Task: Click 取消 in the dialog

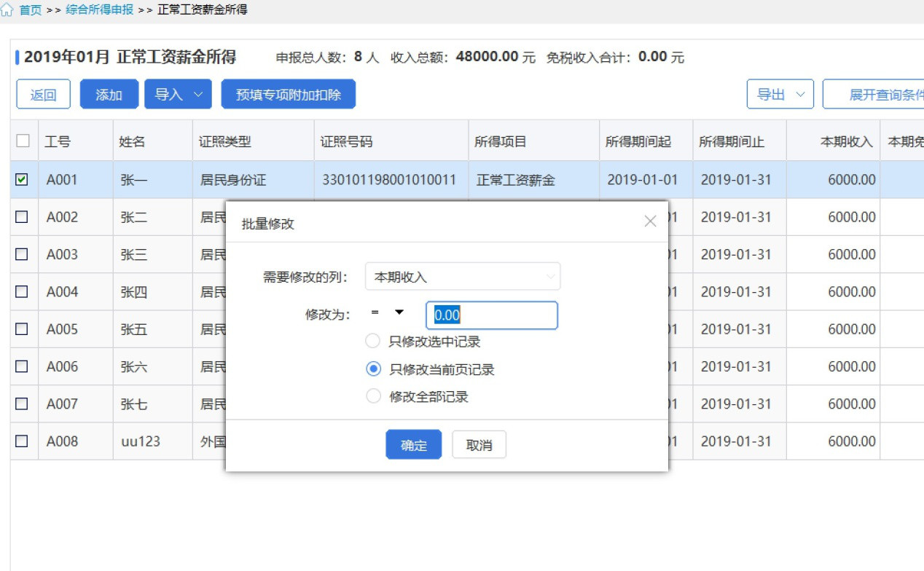Action: point(479,445)
